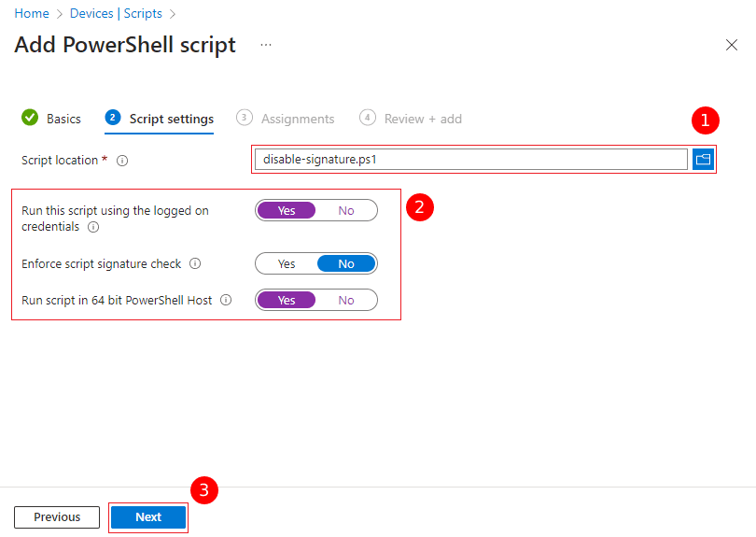The height and width of the screenshot is (537, 756).
Task: Set 64 bit PowerShell Host to No
Action: click(346, 301)
